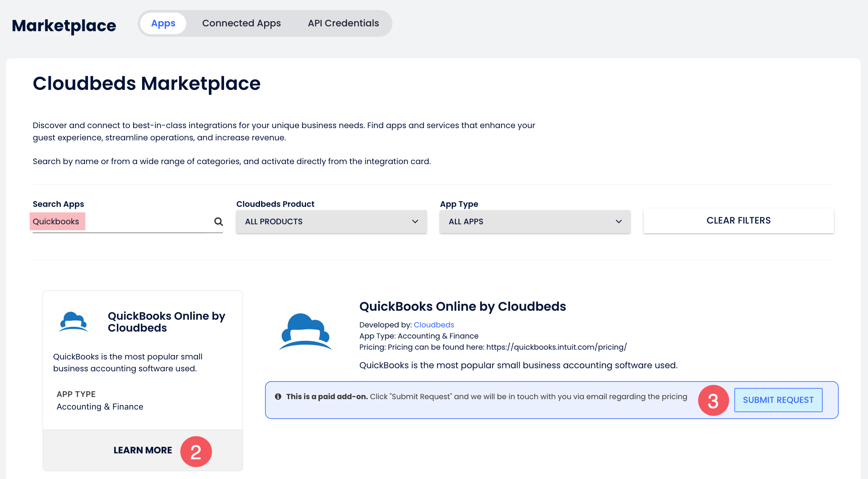Screen dimensions: 868x479
Task: Click Learn More on QuickBooks card
Action: pyautogui.click(x=143, y=450)
